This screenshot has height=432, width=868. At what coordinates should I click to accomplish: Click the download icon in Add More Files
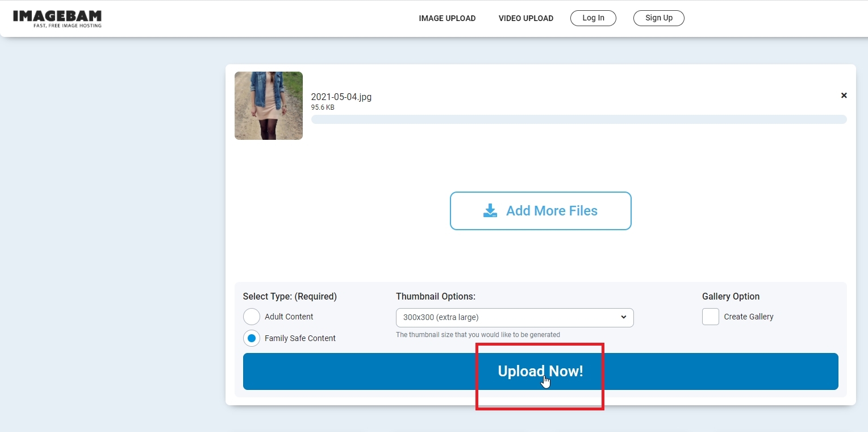[x=490, y=211]
